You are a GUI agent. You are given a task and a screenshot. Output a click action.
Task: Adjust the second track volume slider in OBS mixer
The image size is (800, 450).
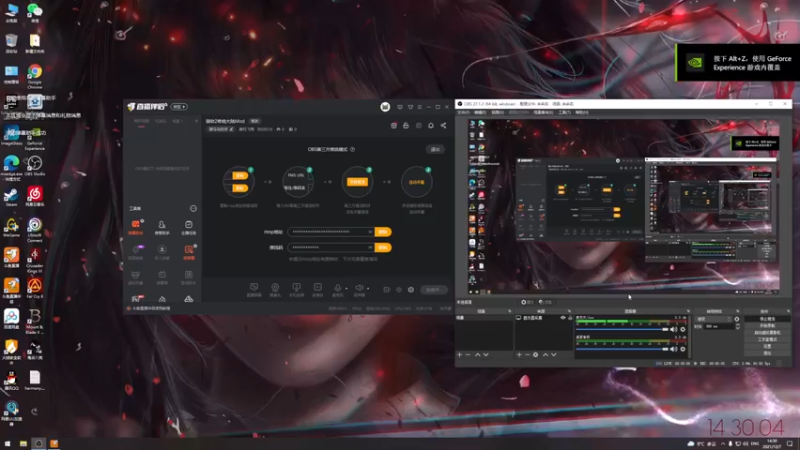coord(622,349)
